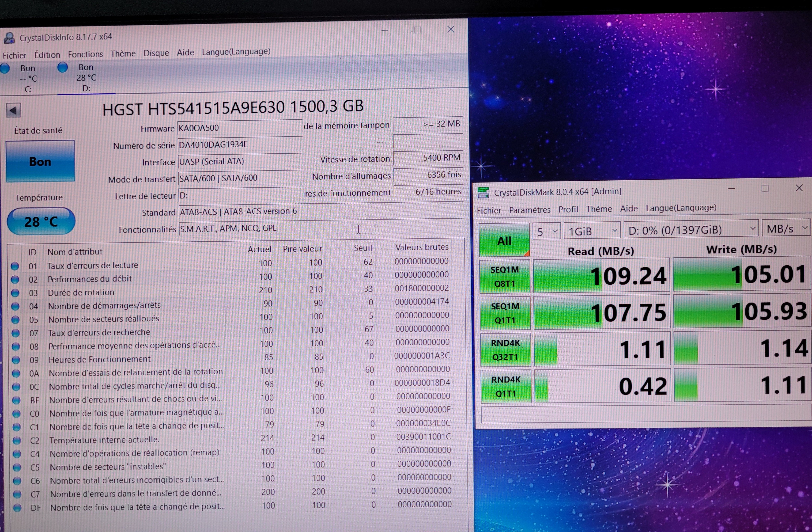The image size is (812, 532).
Task: Run the SEQ1M Q8T1 test button
Action: (x=505, y=276)
